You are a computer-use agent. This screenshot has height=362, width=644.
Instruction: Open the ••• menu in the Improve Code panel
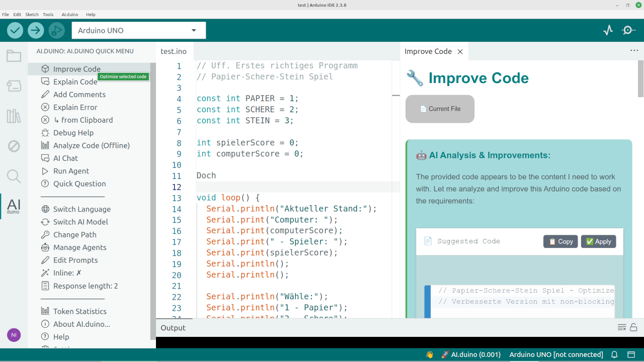pyautogui.click(x=634, y=50)
